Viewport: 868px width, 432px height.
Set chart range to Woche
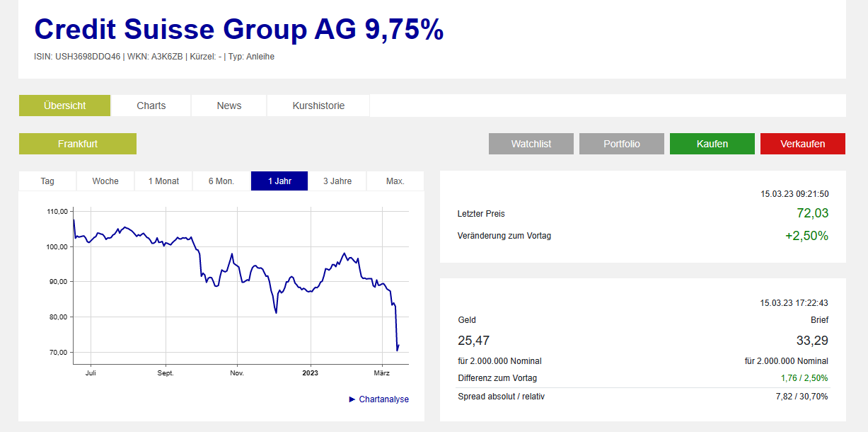(x=105, y=181)
